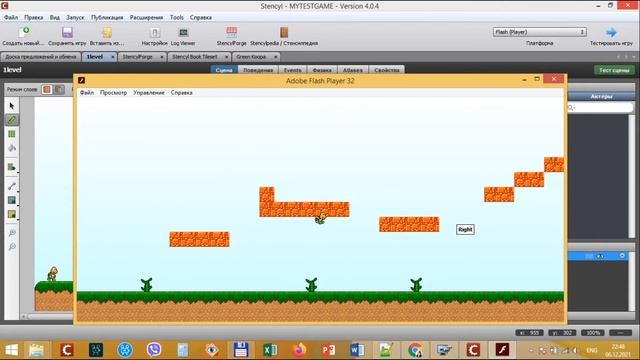The image size is (640, 360).
Task: Select the Сцена scene tab
Action: [x=224, y=70]
